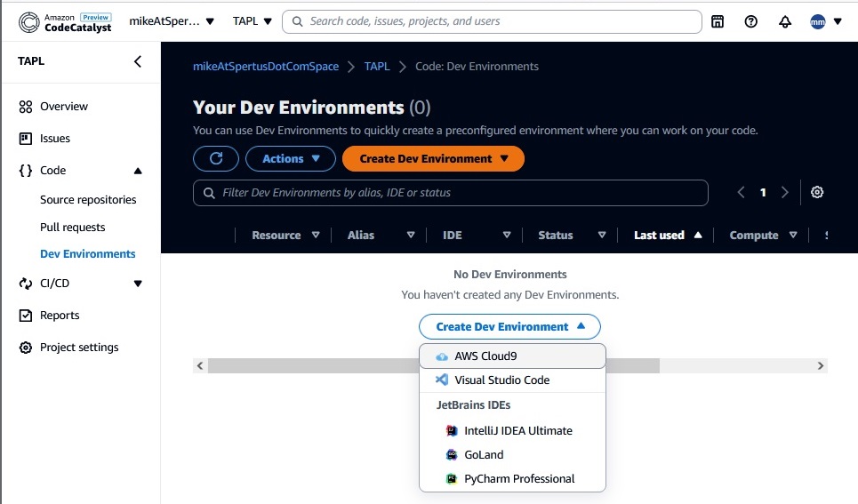Choose PyCharm Professional option

click(x=512, y=479)
